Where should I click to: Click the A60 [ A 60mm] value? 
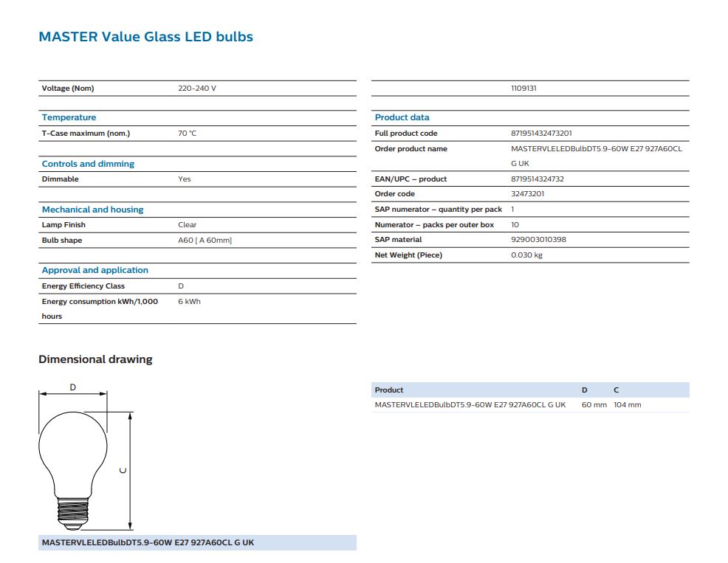pyautogui.click(x=205, y=240)
